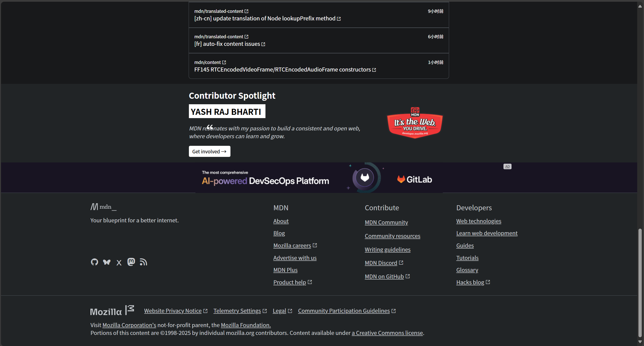Viewport: 644px width, 346px height.
Task: Click the AD badge on banner
Action: 507,166
